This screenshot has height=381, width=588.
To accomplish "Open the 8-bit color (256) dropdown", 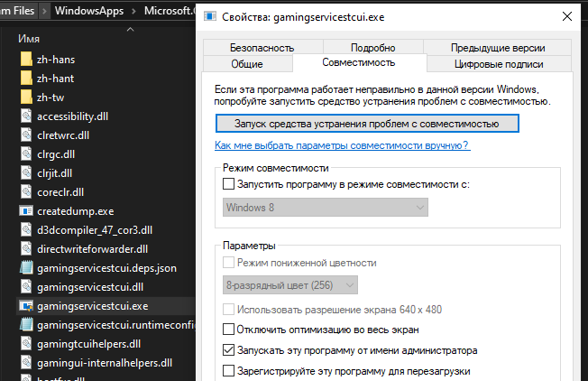I will (289, 285).
